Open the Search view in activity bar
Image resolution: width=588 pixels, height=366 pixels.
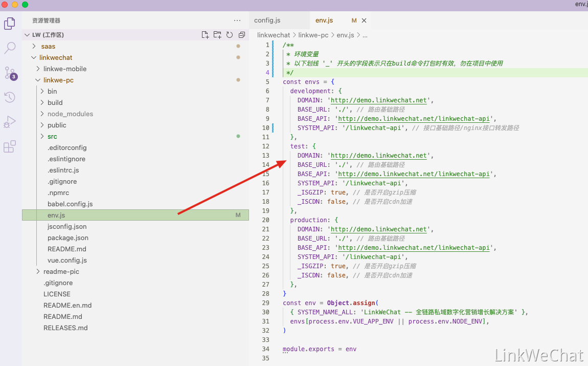(x=10, y=48)
